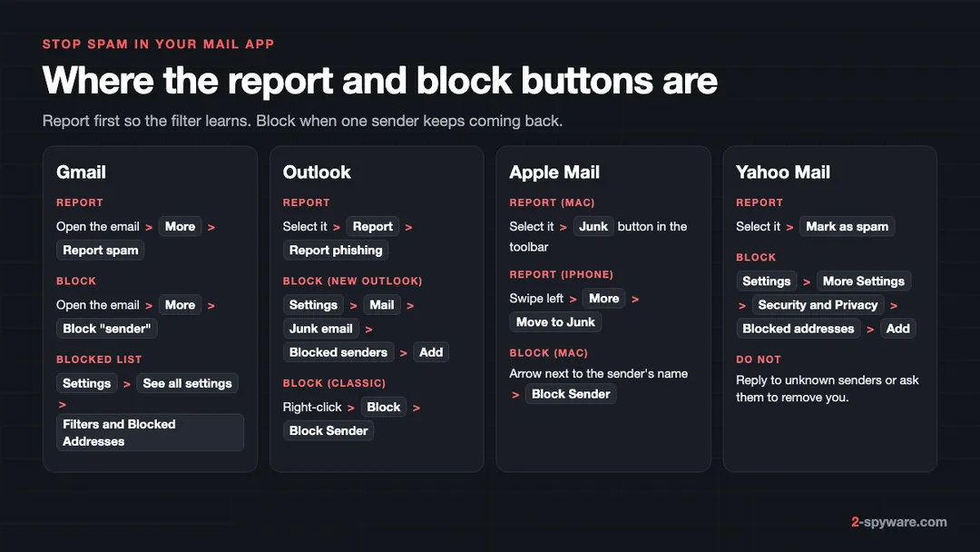
Task: Click the "Right-click" text in Outlook
Action: tap(312, 407)
